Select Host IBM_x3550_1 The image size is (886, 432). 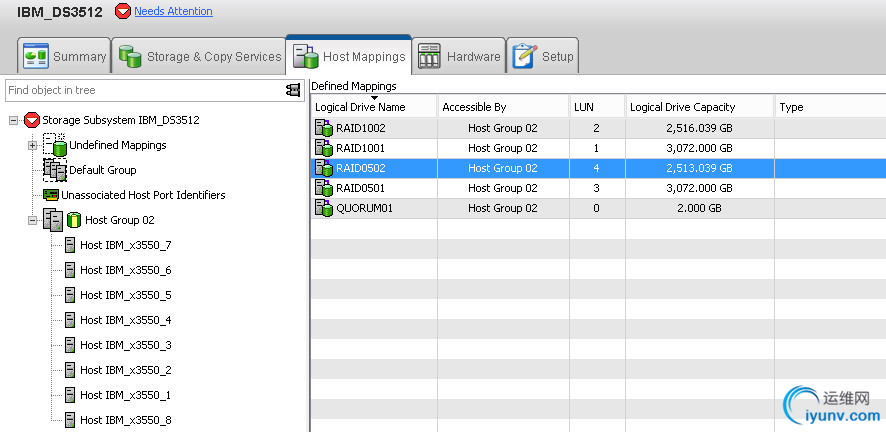coord(125,395)
